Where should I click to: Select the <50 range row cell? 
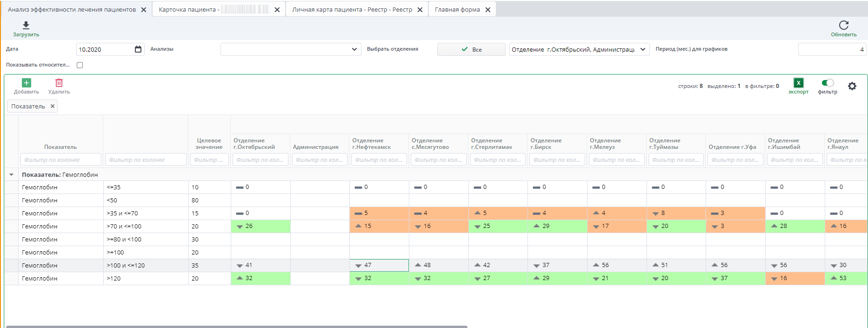pyautogui.click(x=146, y=201)
